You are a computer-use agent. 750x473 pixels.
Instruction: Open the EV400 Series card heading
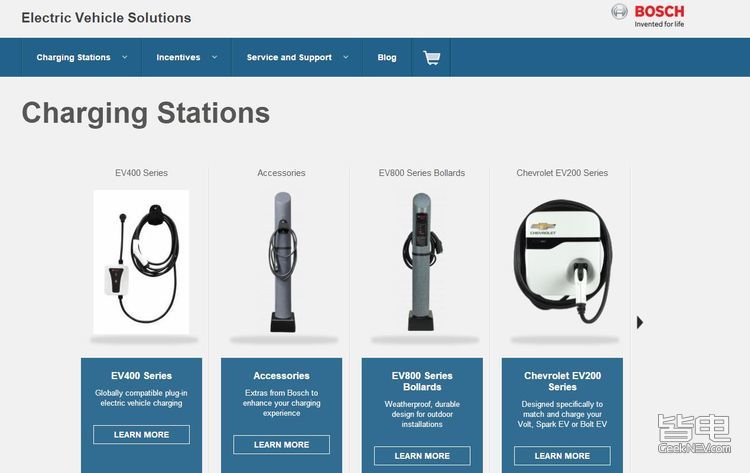tap(141, 376)
